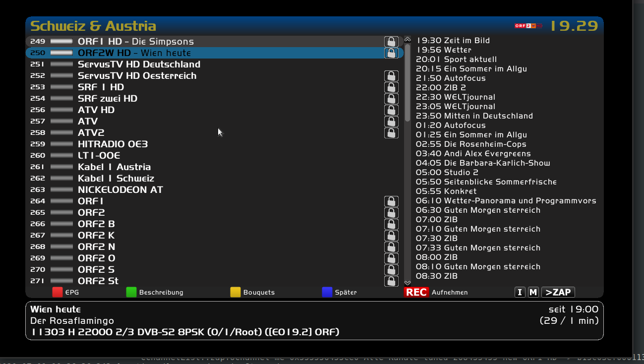Screen dimensions: 644x364
Task: Select ServusTV HD Deutschland channel
Action: coord(139,64)
